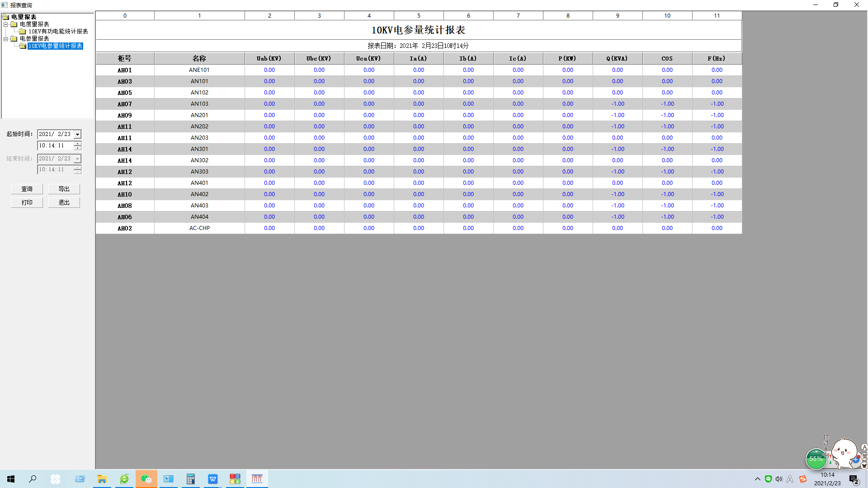
Task: Click column header 名称
Action: (x=199, y=59)
